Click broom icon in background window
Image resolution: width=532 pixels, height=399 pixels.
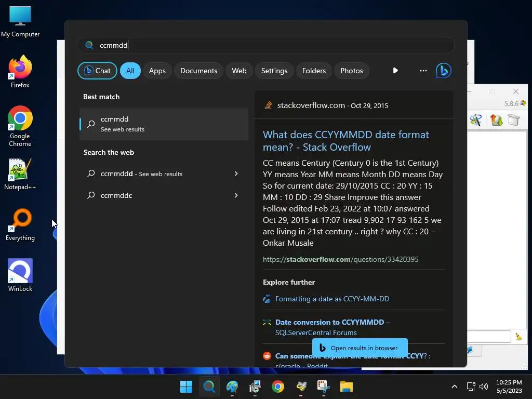518,336
